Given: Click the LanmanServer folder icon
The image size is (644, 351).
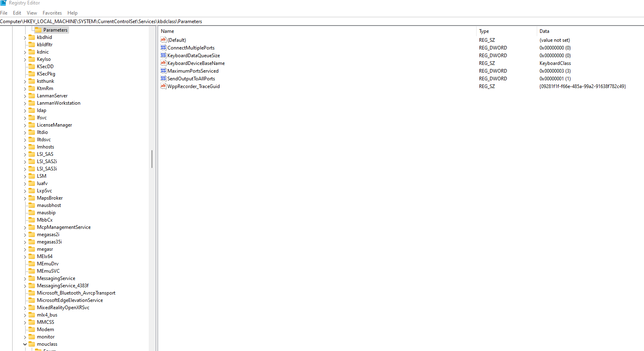Looking at the screenshot, I should click(32, 96).
